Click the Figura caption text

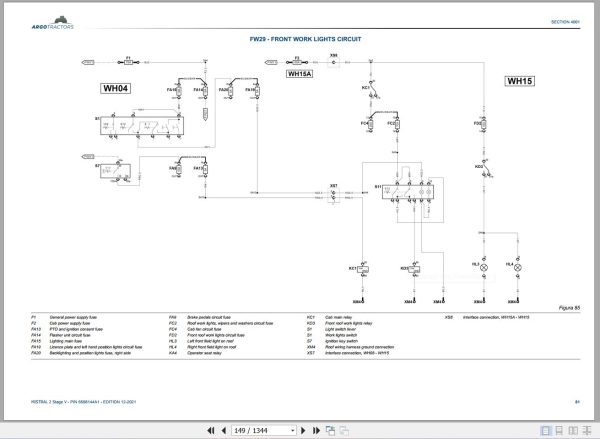point(569,308)
